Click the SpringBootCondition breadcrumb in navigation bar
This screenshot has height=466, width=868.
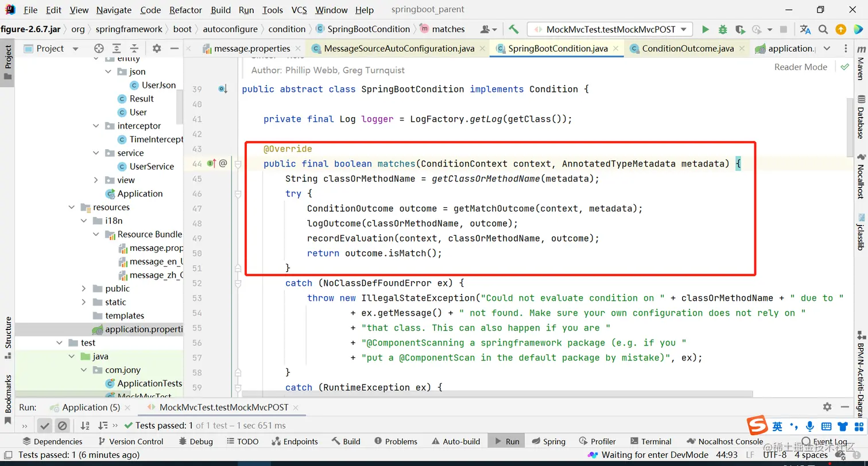[x=362, y=29]
